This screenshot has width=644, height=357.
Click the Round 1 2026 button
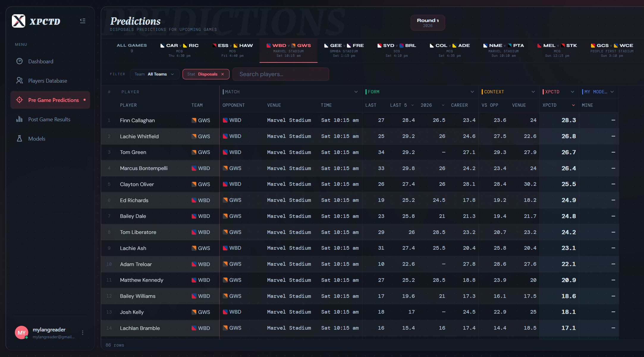click(428, 23)
